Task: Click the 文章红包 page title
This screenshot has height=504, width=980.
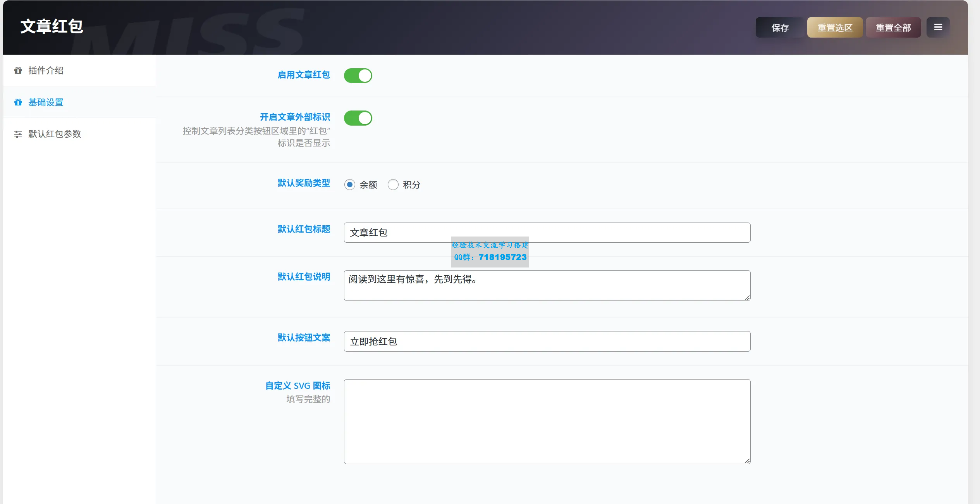Action: (x=52, y=26)
